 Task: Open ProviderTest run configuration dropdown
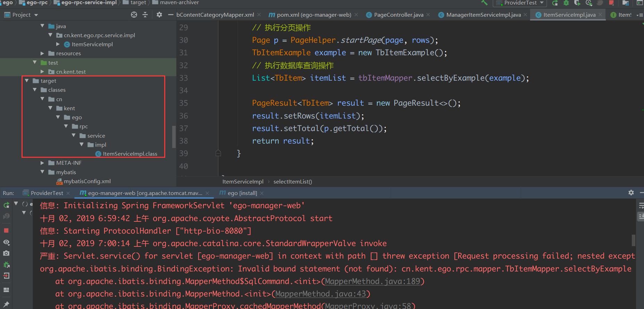click(520, 3)
